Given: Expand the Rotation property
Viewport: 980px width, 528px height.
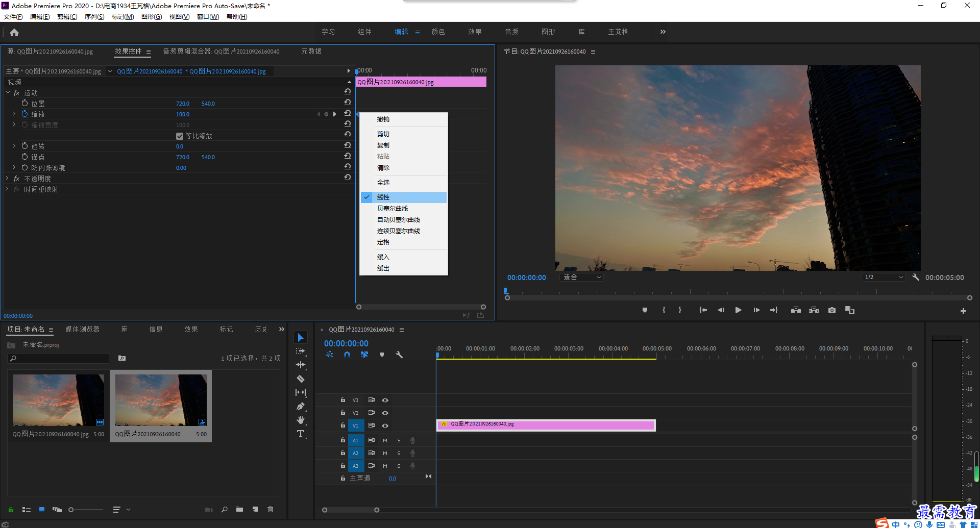Looking at the screenshot, I should tap(14, 146).
